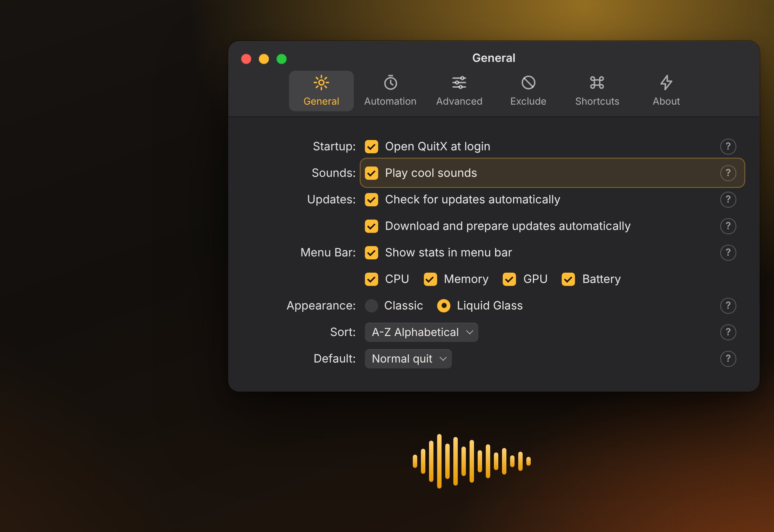Click help icon for Appearance row
The height and width of the screenshot is (532, 774).
click(x=728, y=305)
